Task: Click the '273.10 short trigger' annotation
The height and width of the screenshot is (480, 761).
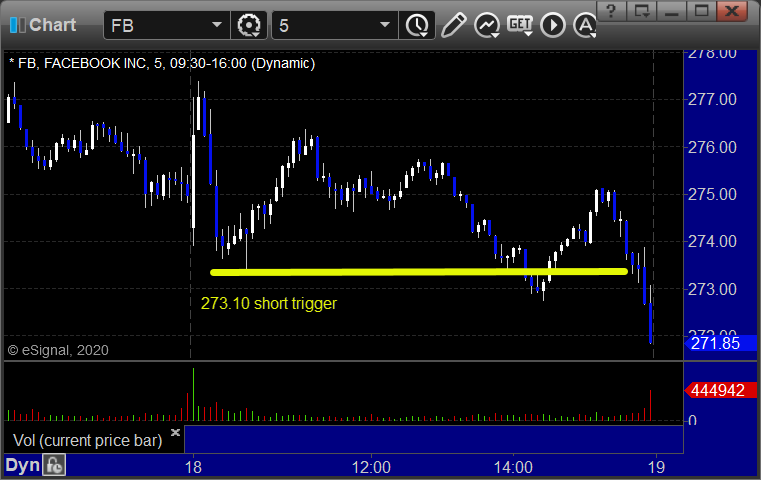Action: [269, 303]
